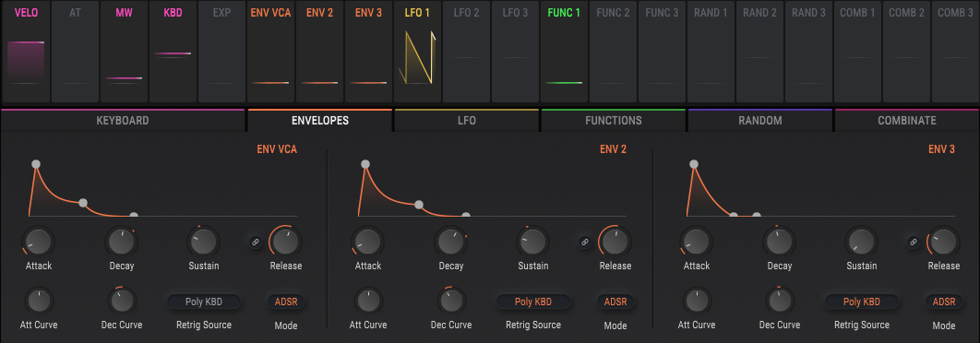Click the ENV 2 Attack knob

(367, 242)
